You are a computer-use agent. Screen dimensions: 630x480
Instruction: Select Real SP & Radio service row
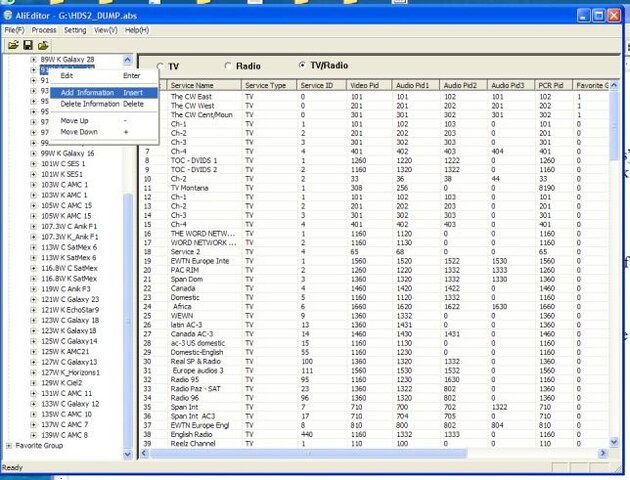[374, 362]
